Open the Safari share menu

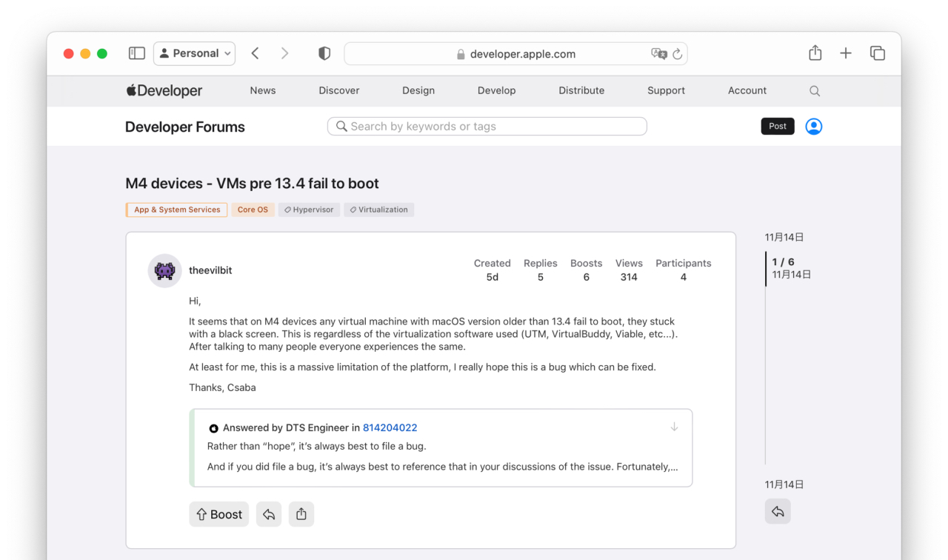(815, 53)
